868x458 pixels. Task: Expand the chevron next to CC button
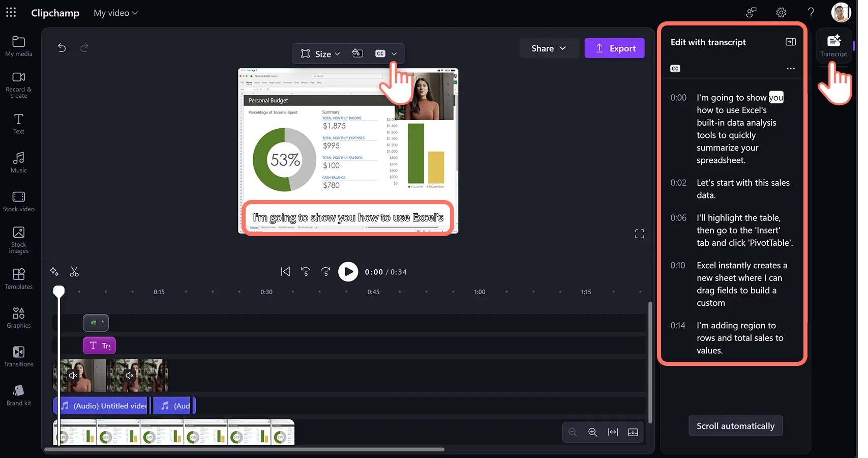[394, 53]
